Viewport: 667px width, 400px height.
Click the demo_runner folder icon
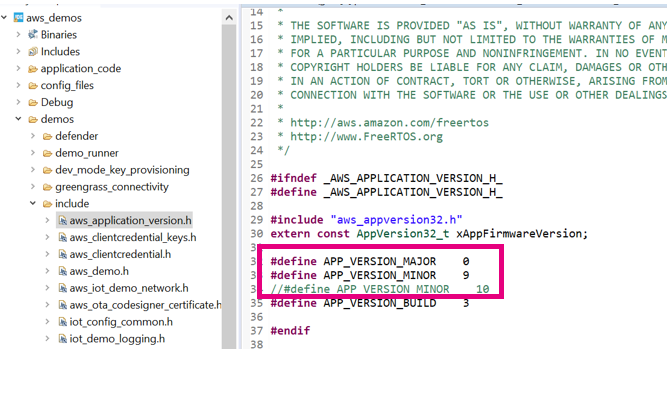[x=47, y=153]
